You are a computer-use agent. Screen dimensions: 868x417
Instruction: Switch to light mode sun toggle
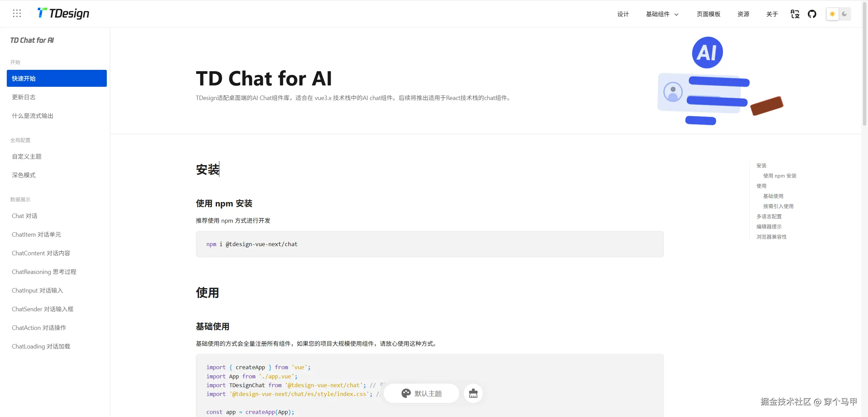832,14
